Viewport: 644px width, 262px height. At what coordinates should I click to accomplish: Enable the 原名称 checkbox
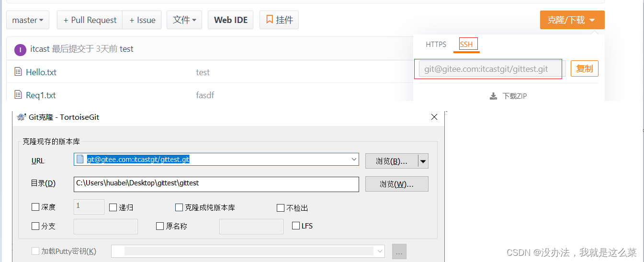tap(160, 226)
